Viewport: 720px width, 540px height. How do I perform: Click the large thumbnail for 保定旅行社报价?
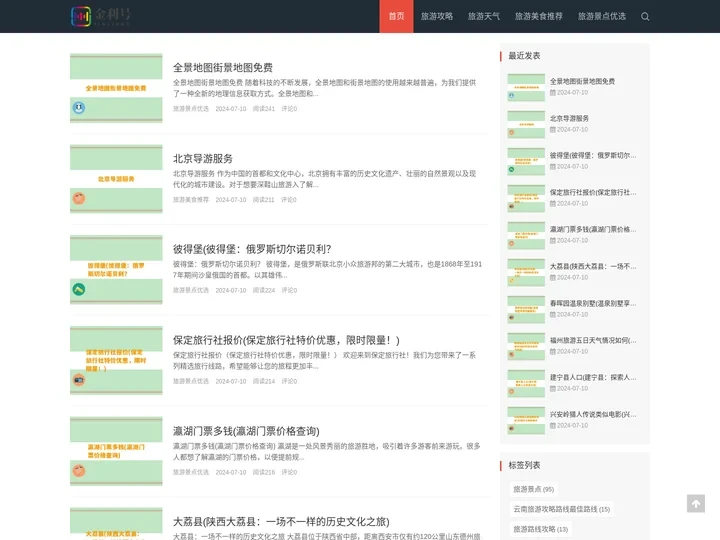(x=116, y=360)
